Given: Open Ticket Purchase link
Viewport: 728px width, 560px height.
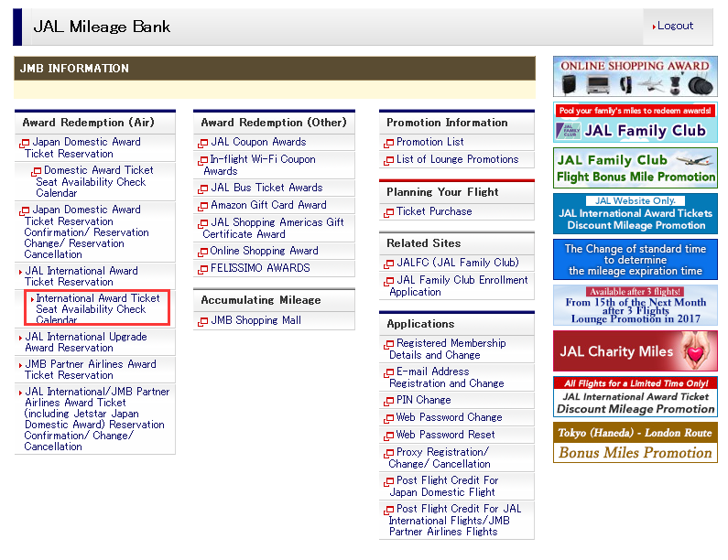Looking at the screenshot, I should click(x=434, y=211).
